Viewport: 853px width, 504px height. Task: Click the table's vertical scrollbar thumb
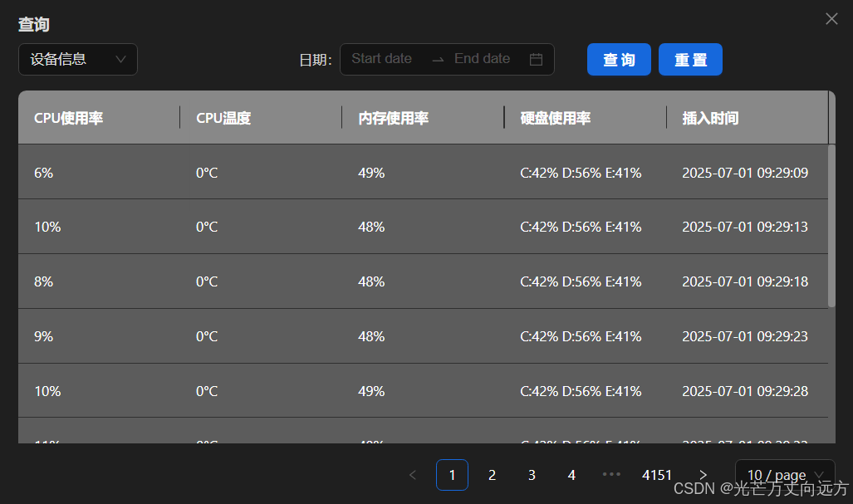click(x=831, y=226)
